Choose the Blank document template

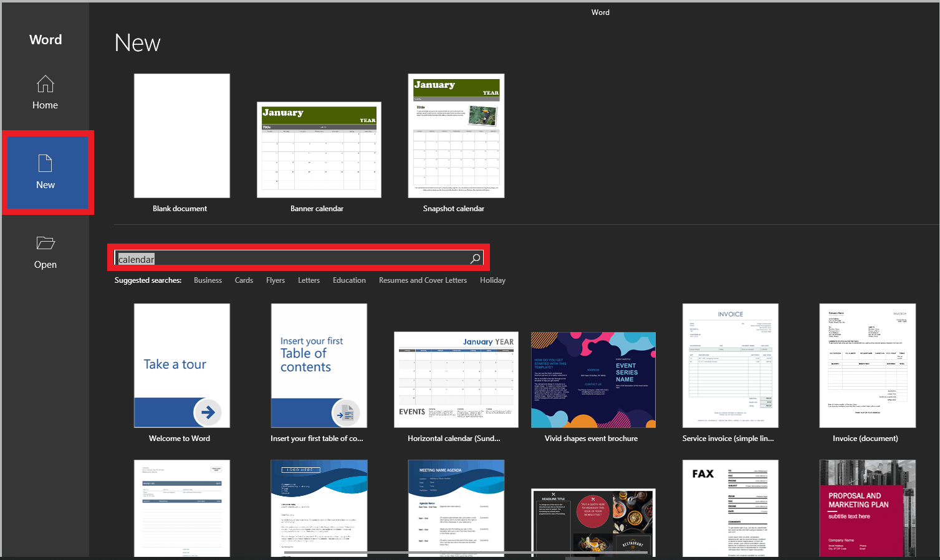point(182,136)
